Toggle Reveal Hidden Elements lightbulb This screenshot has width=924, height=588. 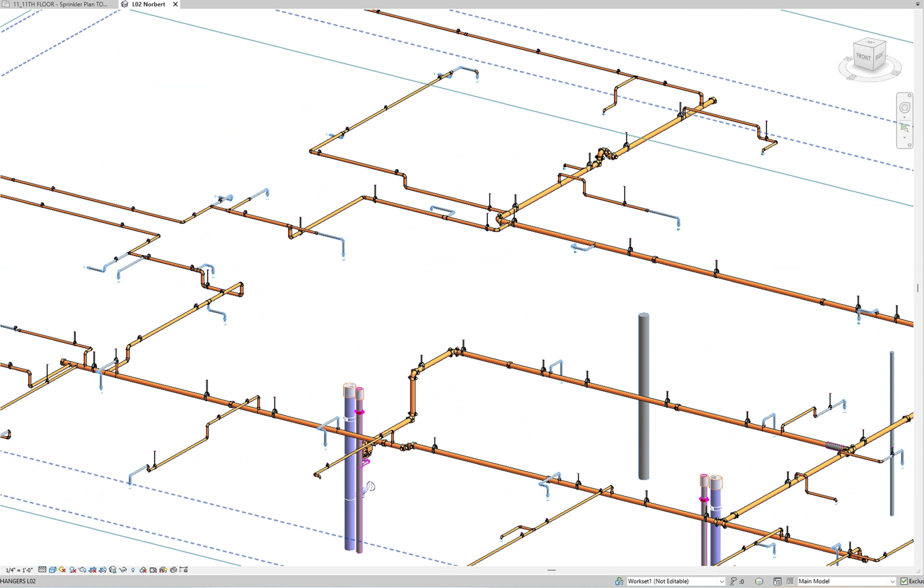(x=133, y=570)
